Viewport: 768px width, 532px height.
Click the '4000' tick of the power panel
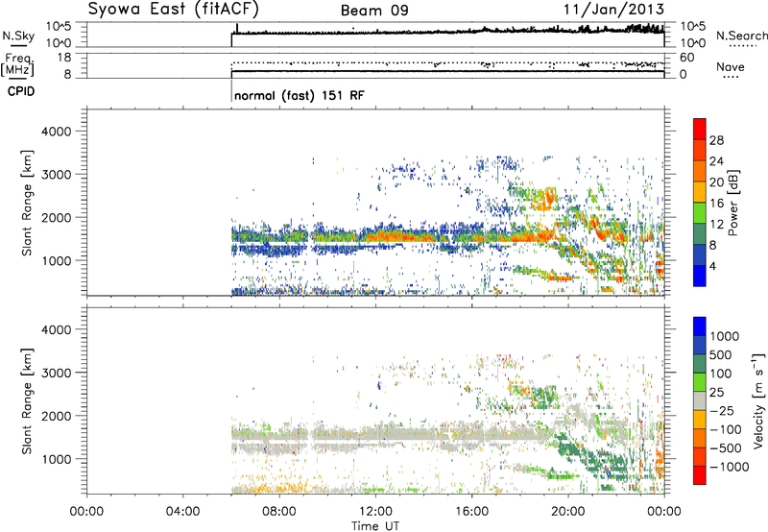pyautogui.click(x=56, y=132)
